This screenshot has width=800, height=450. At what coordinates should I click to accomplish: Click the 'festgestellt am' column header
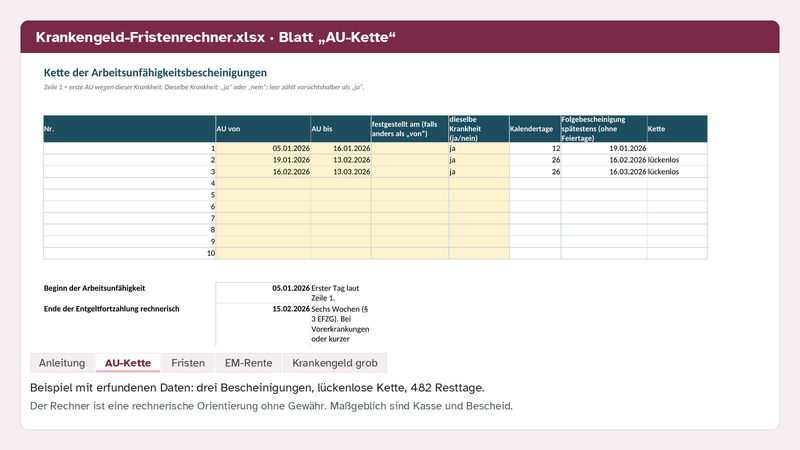[410, 129]
